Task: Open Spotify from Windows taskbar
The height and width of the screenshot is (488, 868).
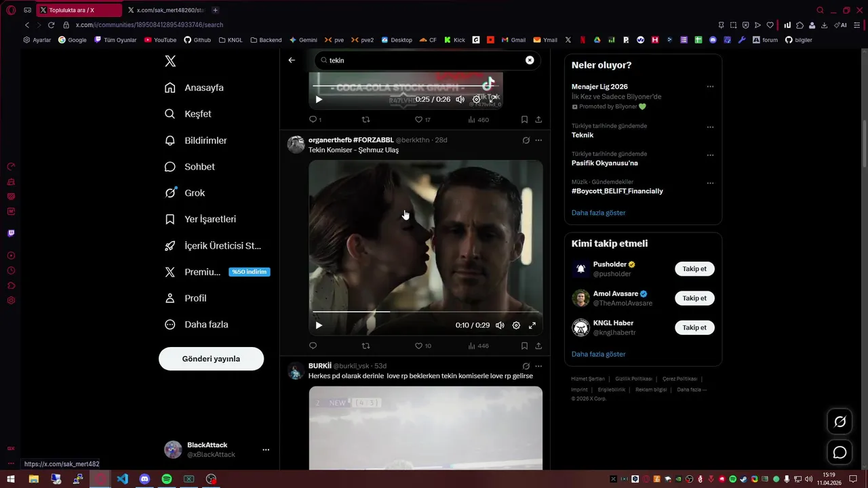Action: 167,479
